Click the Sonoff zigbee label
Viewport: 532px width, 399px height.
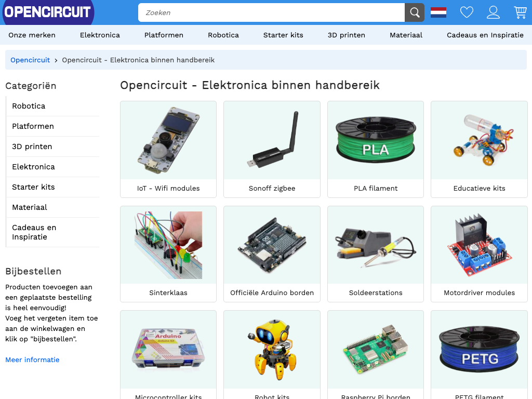coord(272,188)
